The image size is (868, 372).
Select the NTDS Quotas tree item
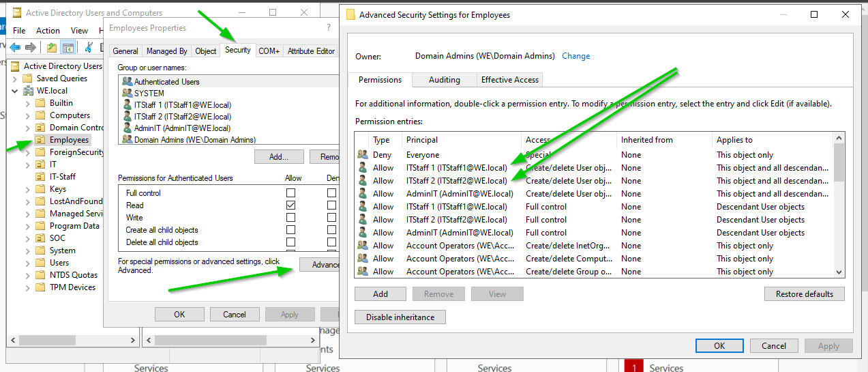(x=74, y=275)
